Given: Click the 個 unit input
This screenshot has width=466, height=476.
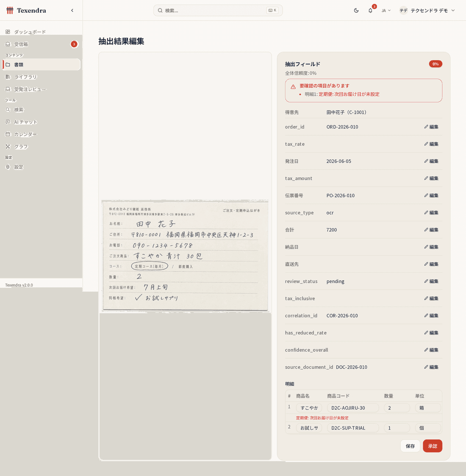Looking at the screenshot, I should coord(428,428).
